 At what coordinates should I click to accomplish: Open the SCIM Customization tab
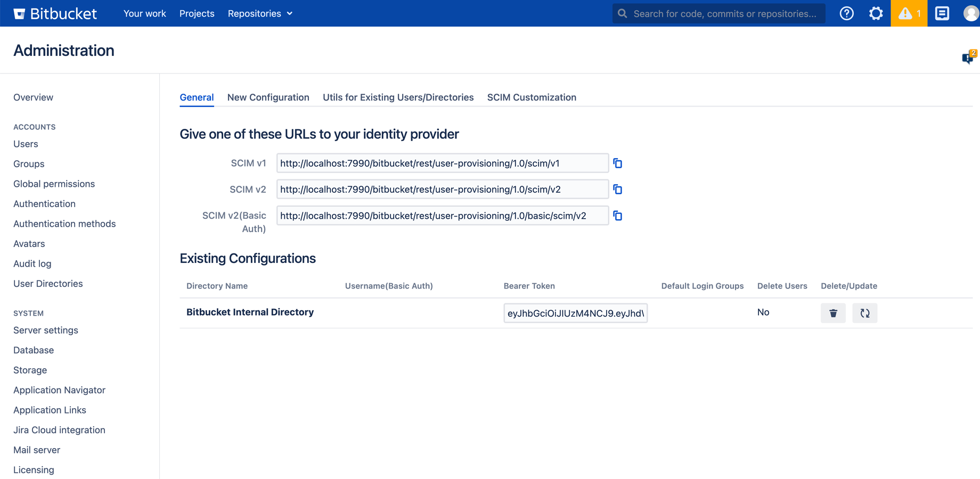point(532,97)
